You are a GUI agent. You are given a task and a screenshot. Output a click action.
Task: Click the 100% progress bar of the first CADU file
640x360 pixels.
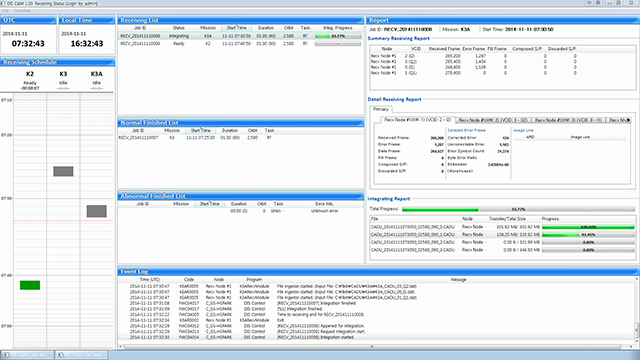(588, 227)
